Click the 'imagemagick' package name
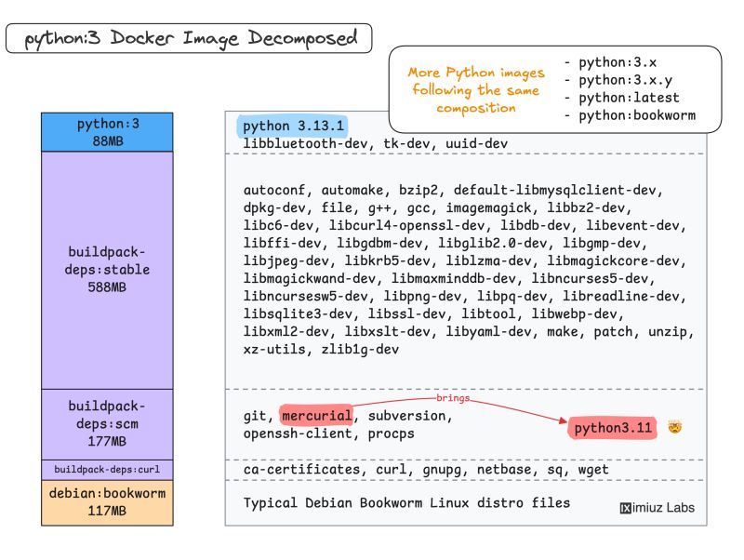Image resolution: width=744 pixels, height=560 pixels. pyautogui.click(x=488, y=207)
